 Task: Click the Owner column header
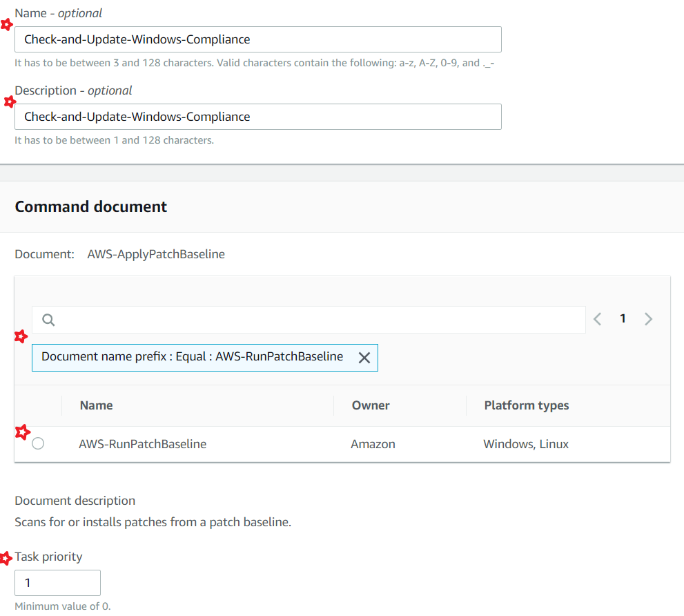click(x=371, y=405)
